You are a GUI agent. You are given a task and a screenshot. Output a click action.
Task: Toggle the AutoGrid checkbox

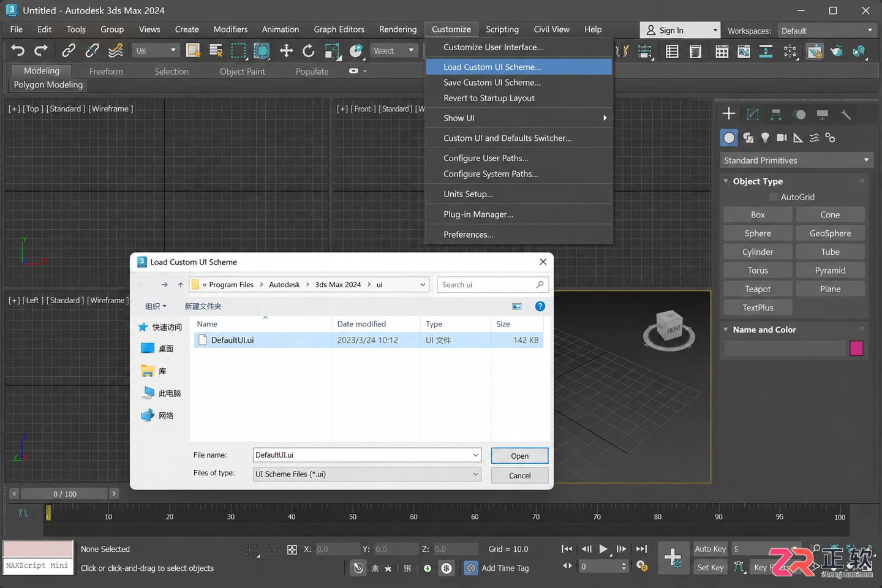tap(773, 197)
